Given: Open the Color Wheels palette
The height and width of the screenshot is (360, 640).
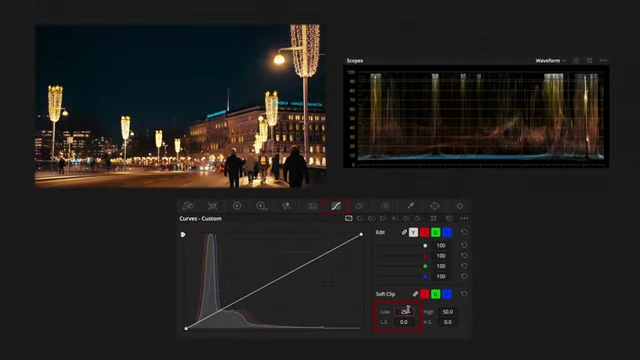Looking at the screenshot, I should pyautogui.click(x=237, y=206).
